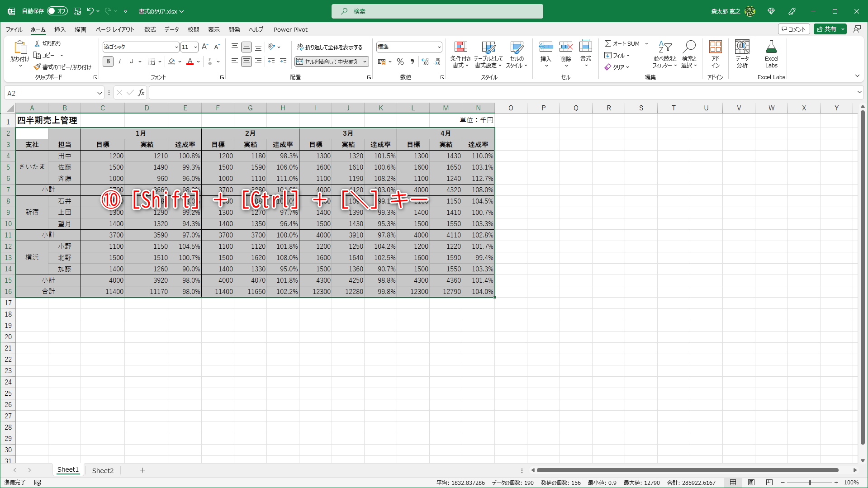Click the Share button
868x488 pixels.
click(826, 29)
